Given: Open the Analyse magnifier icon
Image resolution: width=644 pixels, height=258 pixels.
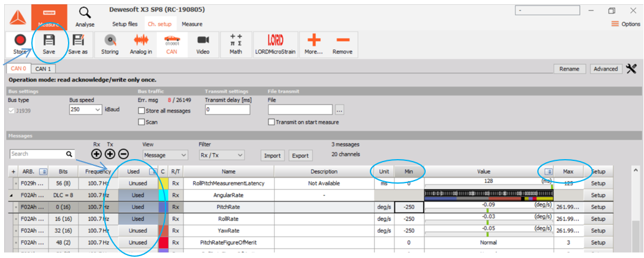Looking at the screenshot, I should click(x=85, y=13).
